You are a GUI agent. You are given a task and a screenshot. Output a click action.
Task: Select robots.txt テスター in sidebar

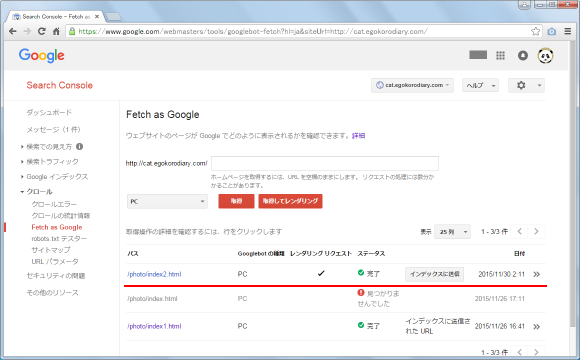pos(59,239)
